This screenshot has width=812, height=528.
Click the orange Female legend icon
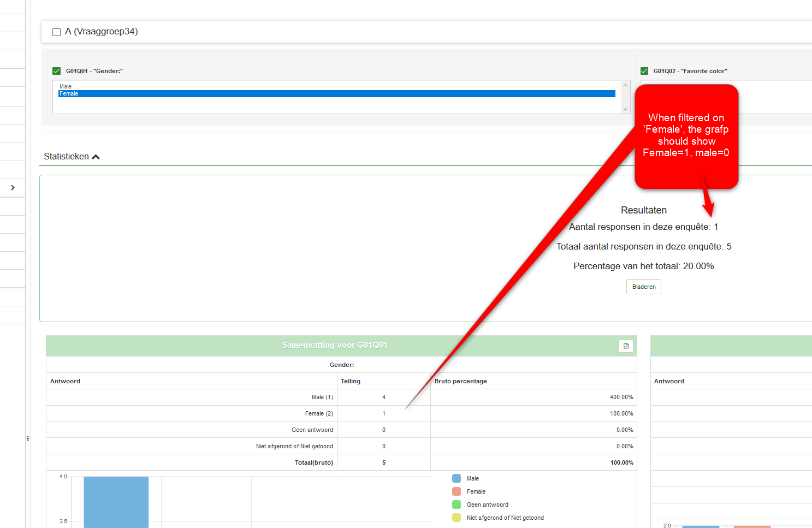click(x=457, y=491)
